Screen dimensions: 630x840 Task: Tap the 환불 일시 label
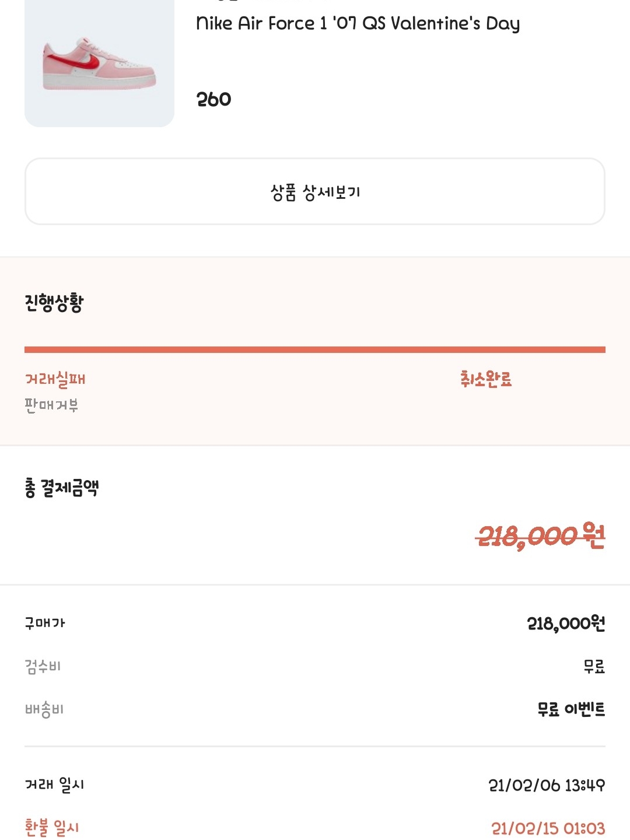[52, 828]
